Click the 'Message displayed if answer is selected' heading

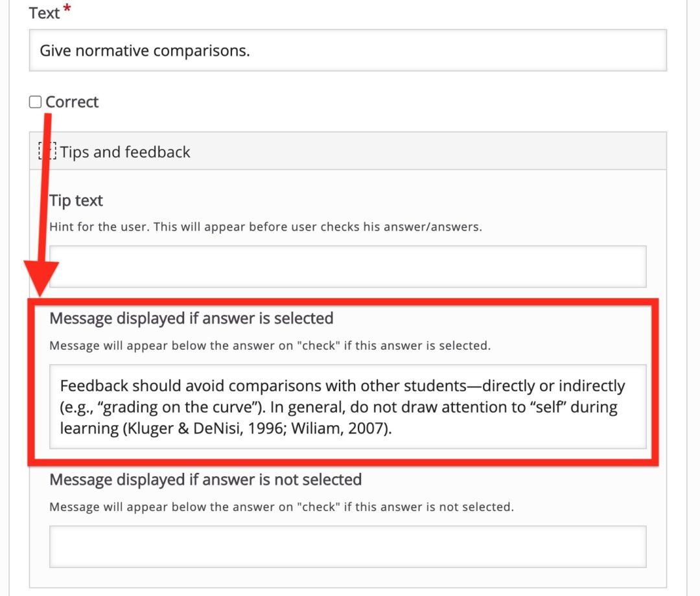tap(191, 318)
